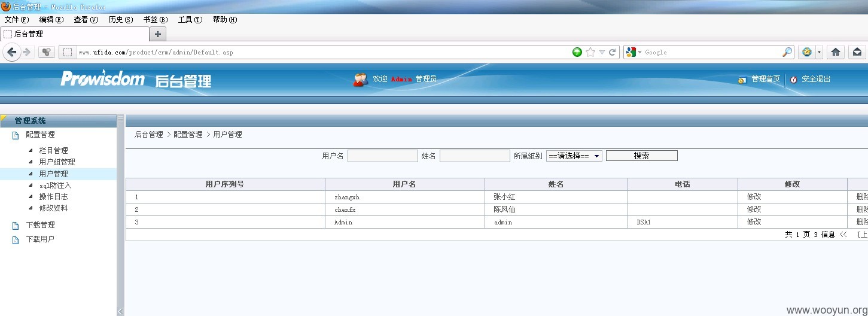The width and height of the screenshot is (868, 316).
Task: Click 配置管理 in the breadcrumb
Action: 188,135
